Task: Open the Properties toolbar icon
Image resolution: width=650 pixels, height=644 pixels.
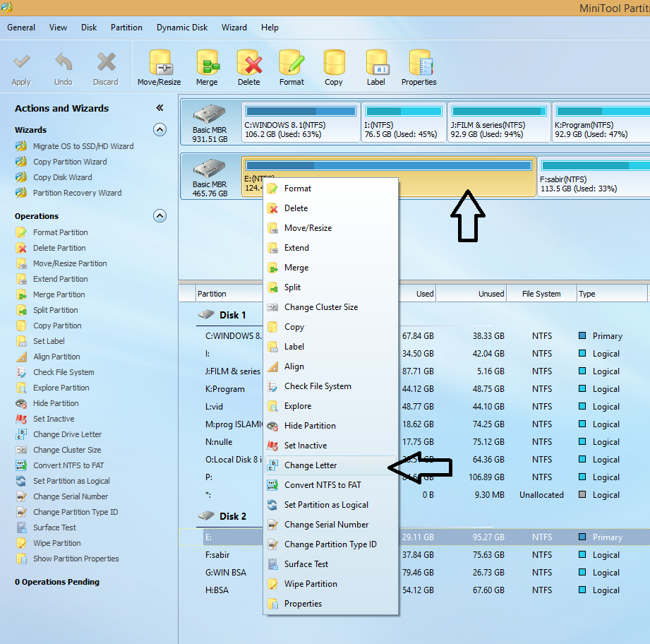Action: point(419,68)
